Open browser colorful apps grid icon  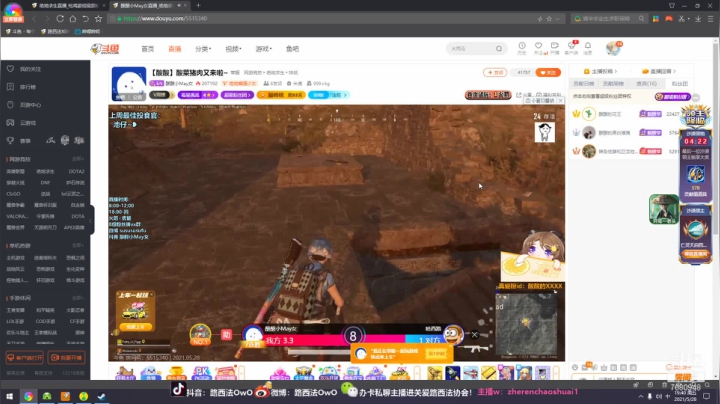click(656, 19)
